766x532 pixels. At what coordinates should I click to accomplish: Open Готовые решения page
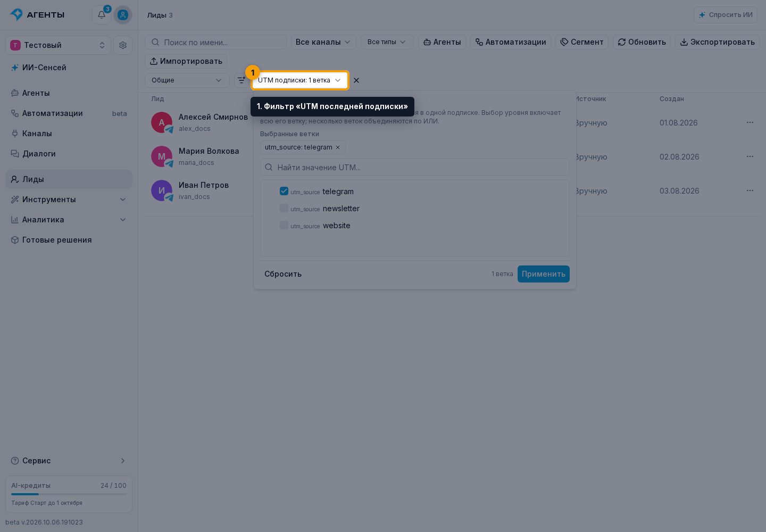[x=69, y=240]
